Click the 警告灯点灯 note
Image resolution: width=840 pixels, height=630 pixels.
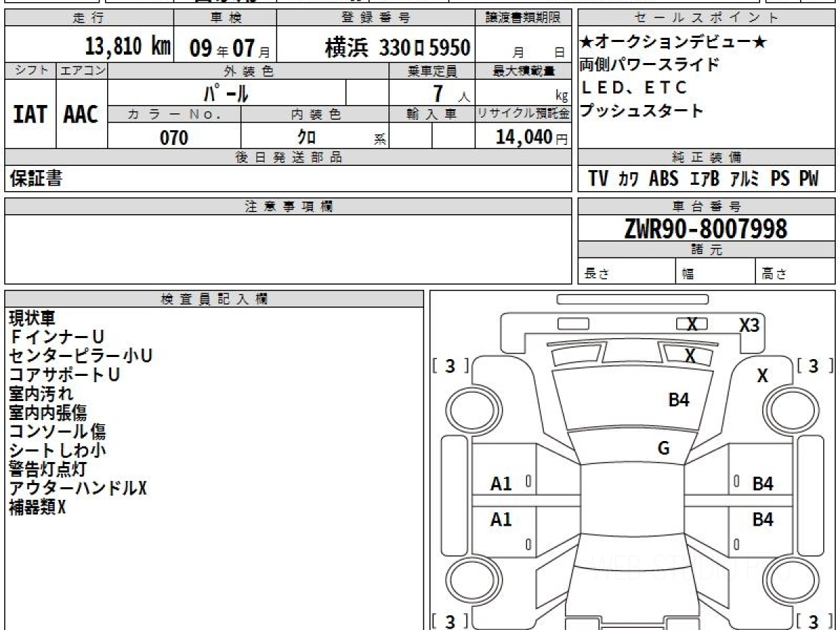click(x=48, y=469)
